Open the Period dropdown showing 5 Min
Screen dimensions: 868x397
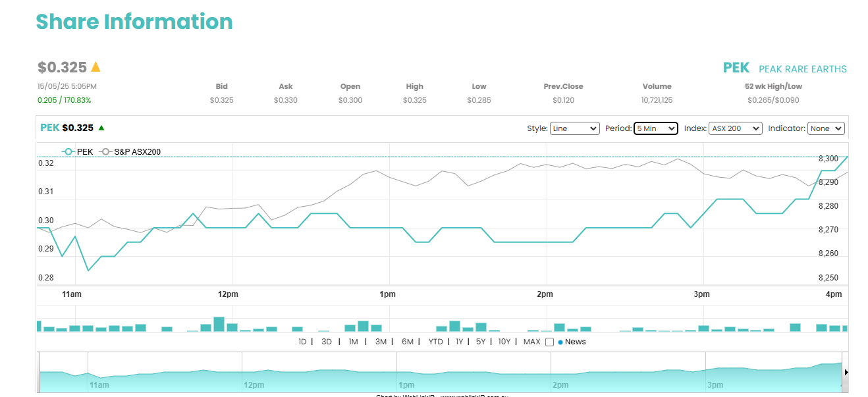(x=656, y=128)
